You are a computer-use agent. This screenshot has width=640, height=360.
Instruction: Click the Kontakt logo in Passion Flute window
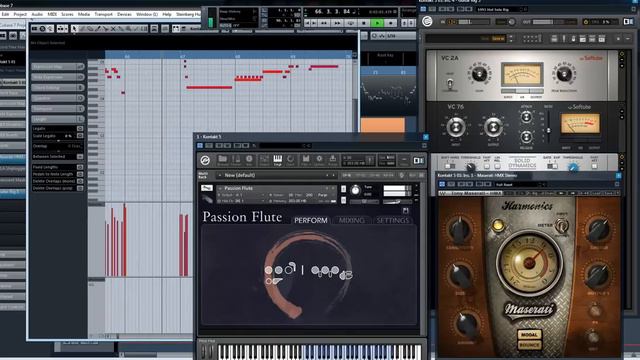tap(205, 160)
